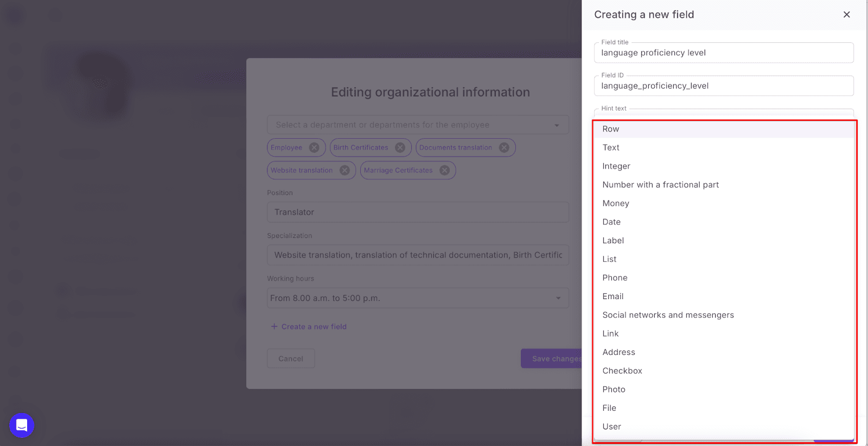868x446 pixels.
Task: Expand the department selection dropdown
Action: tap(557, 125)
